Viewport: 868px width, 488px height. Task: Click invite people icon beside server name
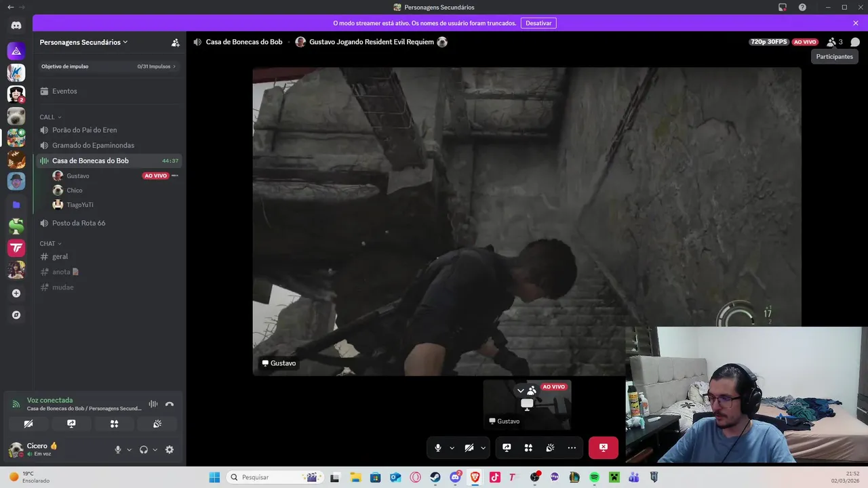point(175,42)
